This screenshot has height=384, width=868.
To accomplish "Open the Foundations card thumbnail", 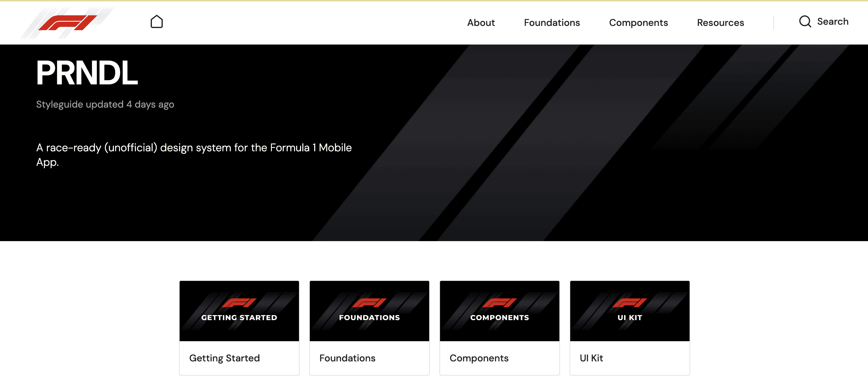I will click(369, 327).
